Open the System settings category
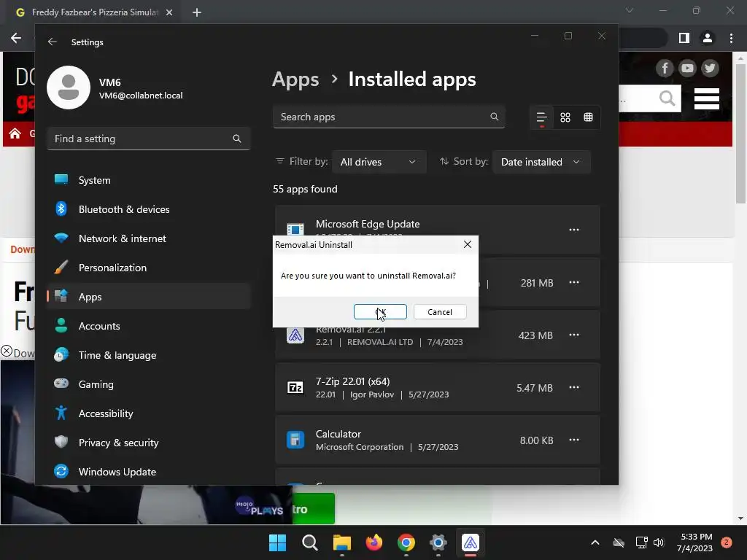Viewport: 747px width, 560px height. point(149,180)
